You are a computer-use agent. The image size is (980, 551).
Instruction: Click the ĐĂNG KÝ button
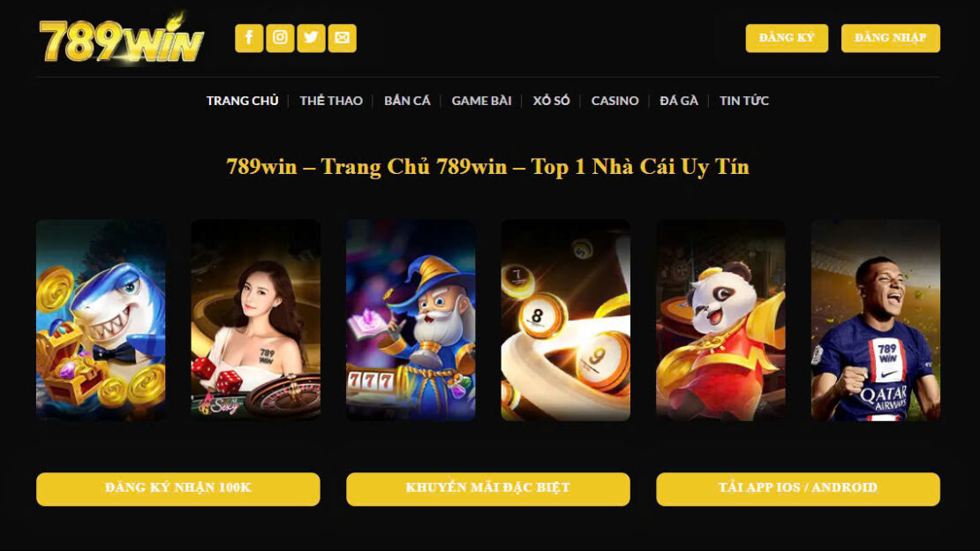[787, 38]
